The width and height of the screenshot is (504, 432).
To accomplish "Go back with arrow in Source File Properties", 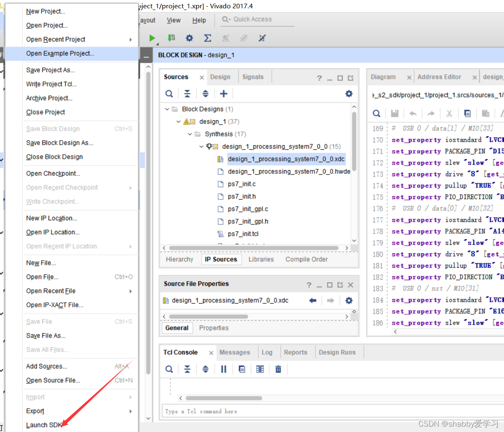I will [x=313, y=300].
